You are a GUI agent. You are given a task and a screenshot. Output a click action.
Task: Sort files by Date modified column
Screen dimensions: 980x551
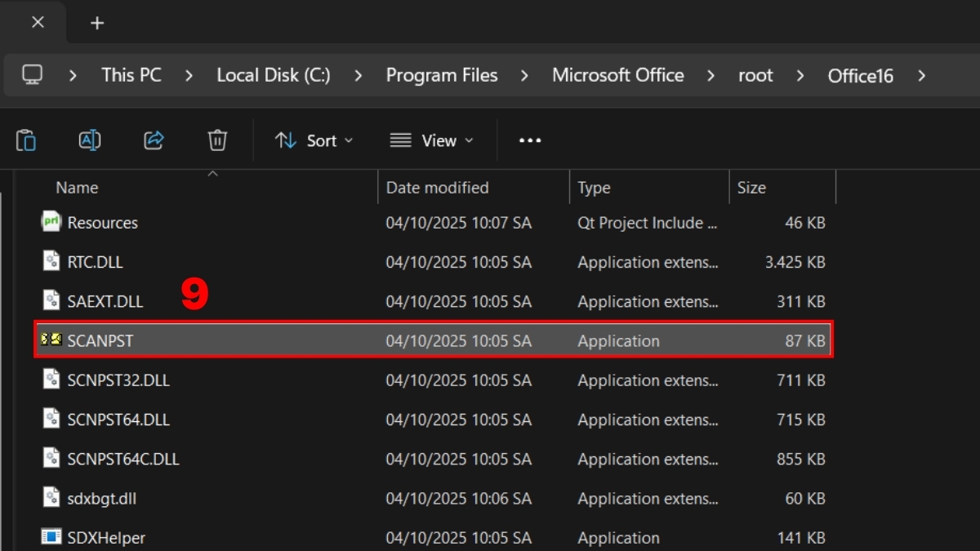pyautogui.click(x=437, y=188)
